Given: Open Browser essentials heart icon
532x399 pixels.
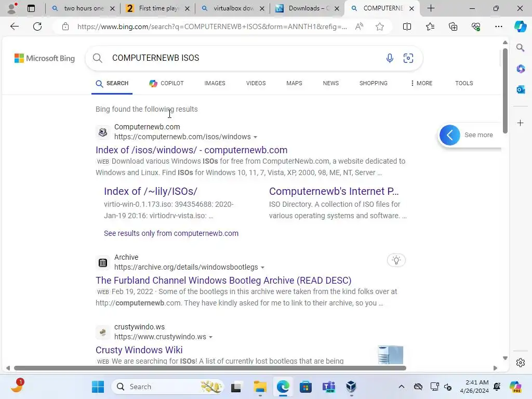Looking at the screenshot, I should (x=476, y=26).
